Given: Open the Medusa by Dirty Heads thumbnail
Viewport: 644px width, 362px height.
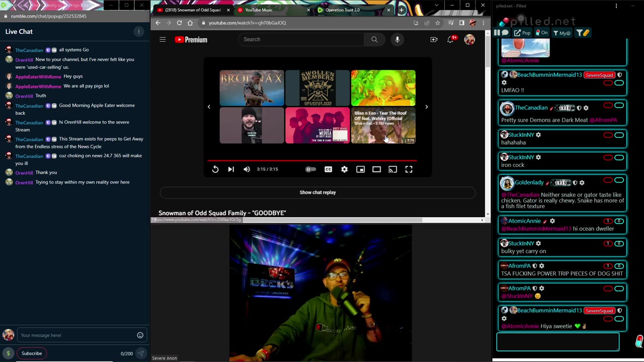Looking at the screenshot, I should [x=317, y=126].
